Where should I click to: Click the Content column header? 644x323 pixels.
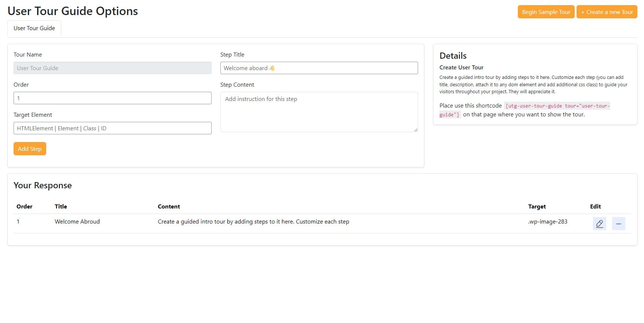[x=169, y=207]
